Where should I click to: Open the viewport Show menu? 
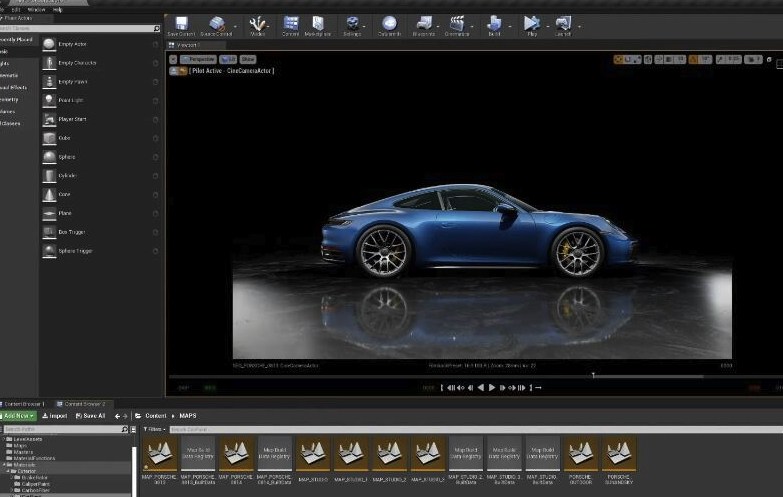248,59
